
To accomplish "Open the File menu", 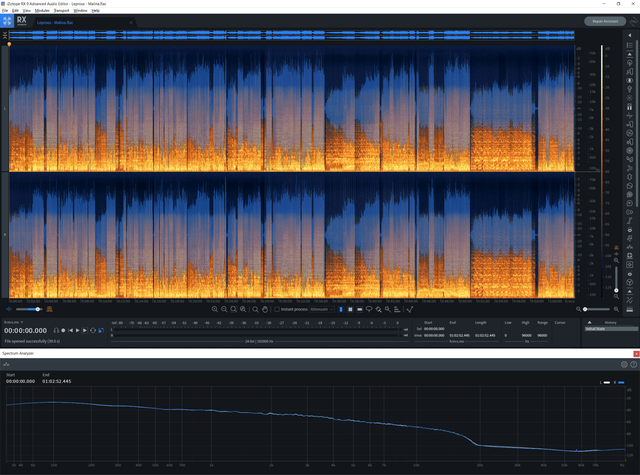I will [5, 11].
